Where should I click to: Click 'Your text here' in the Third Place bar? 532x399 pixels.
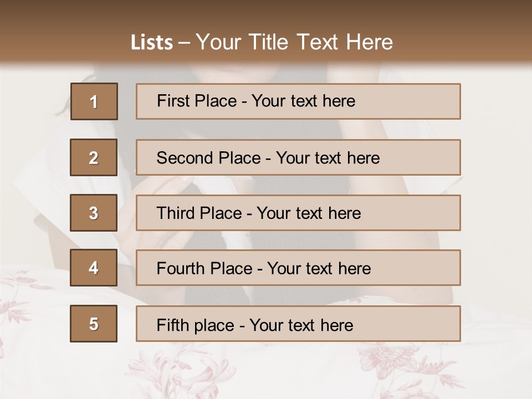pyautogui.click(x=309, y=213)
